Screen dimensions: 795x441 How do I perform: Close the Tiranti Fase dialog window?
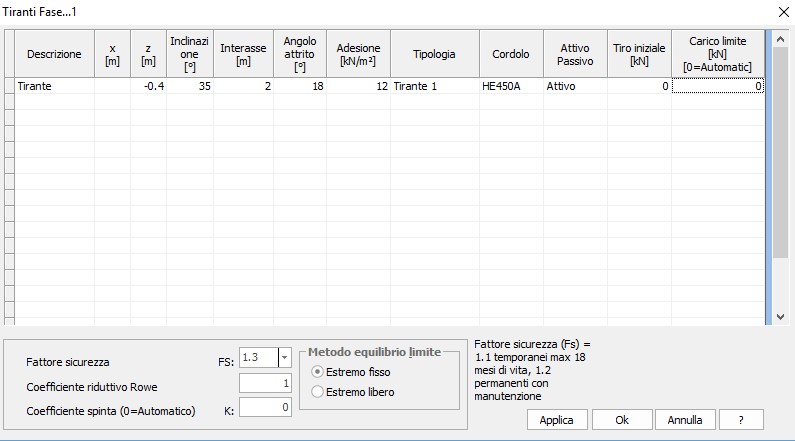(781, 10)
